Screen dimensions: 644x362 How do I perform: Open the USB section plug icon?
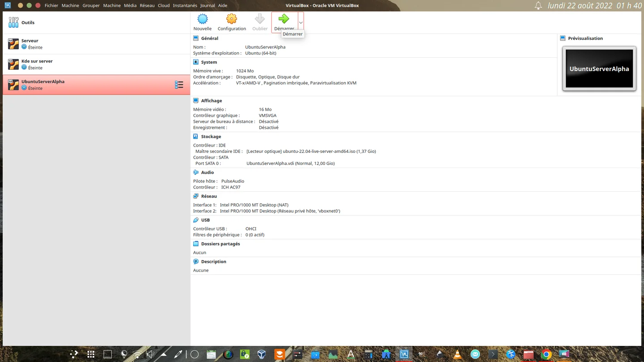(196, 220)
